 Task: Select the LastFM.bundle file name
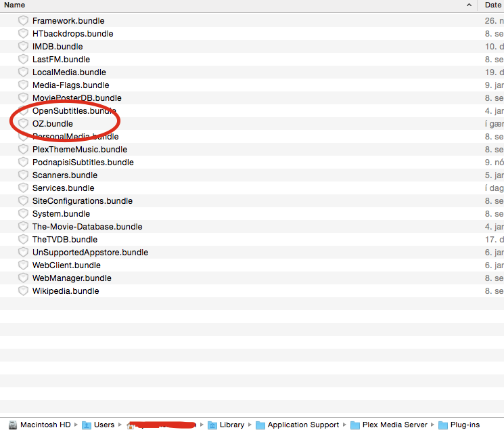click(x=61, y=60)
